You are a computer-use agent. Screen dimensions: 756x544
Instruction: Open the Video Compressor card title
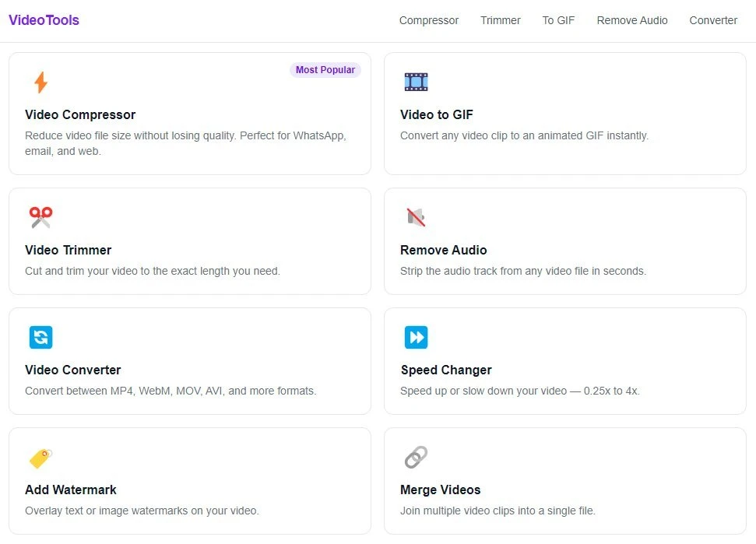[x=80, y=114]
